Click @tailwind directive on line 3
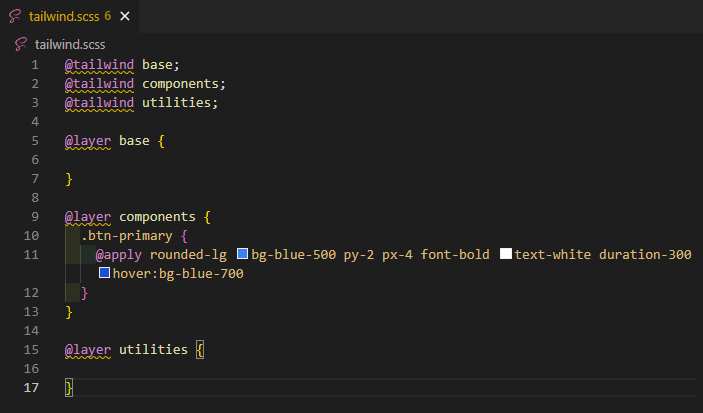703x413 pixels. click(x=100, y=103)
